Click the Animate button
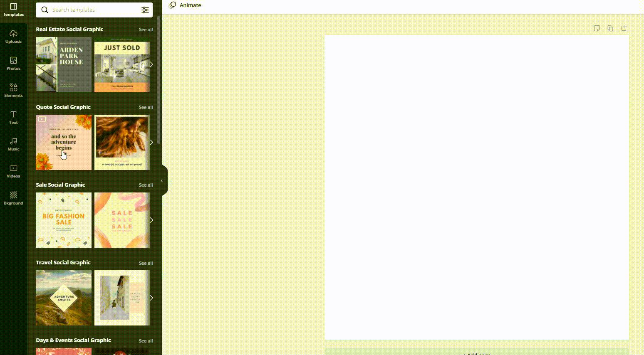The width and height of the screenshot is (644, 355). (185, 5)
